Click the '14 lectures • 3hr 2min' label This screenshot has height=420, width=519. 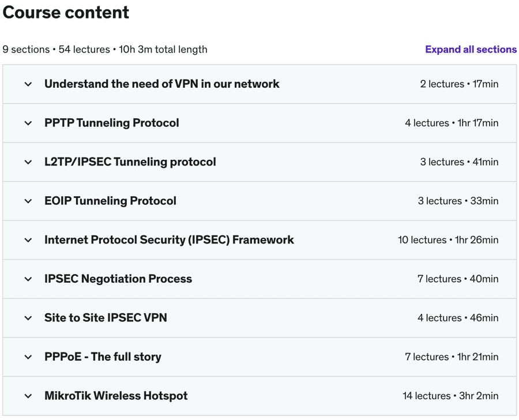(x=450, y=396)
